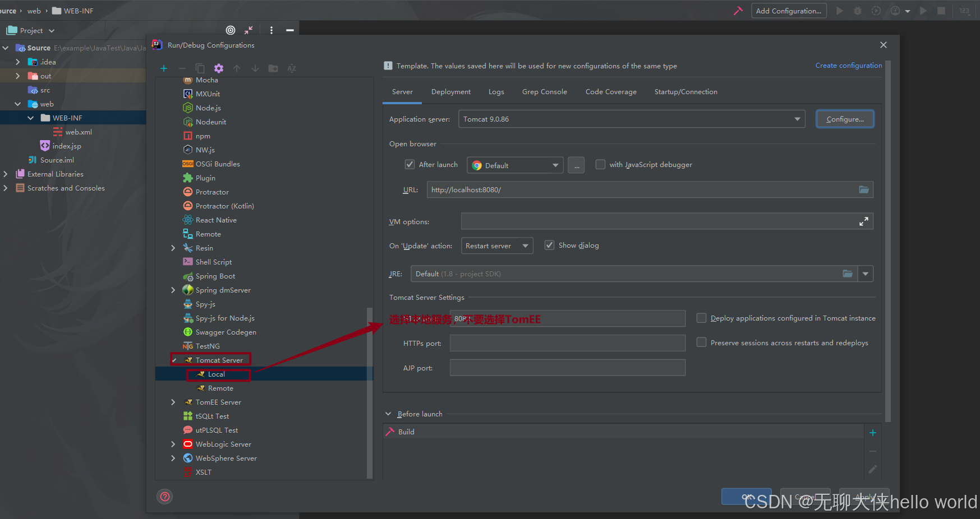Expand the VM options field icon
Viewport: 980px width, 519px height.
tap(864, 222)
